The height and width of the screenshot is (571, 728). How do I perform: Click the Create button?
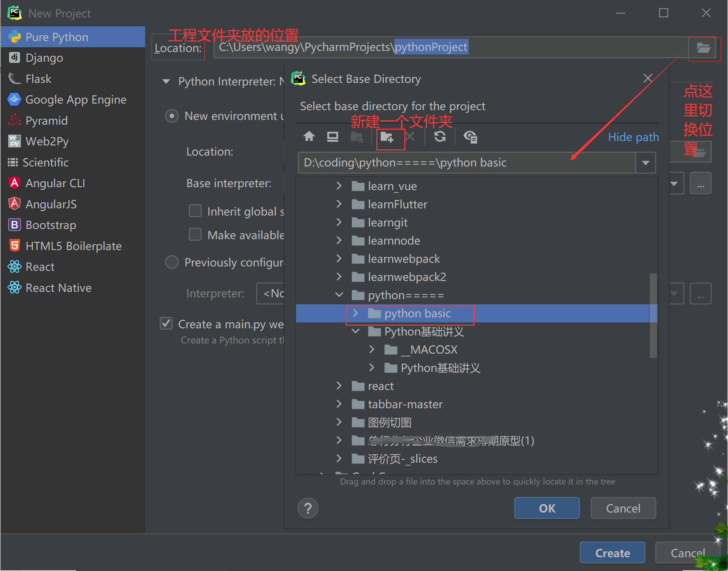pyautogui.click(x=612, y=553)
